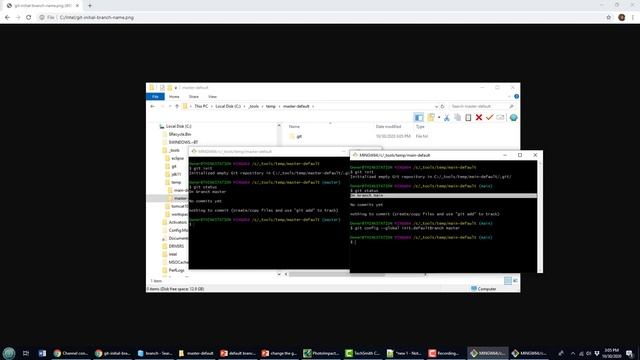Click the master-default breadcrumb segment
The image size is (640, 360).
296,107
